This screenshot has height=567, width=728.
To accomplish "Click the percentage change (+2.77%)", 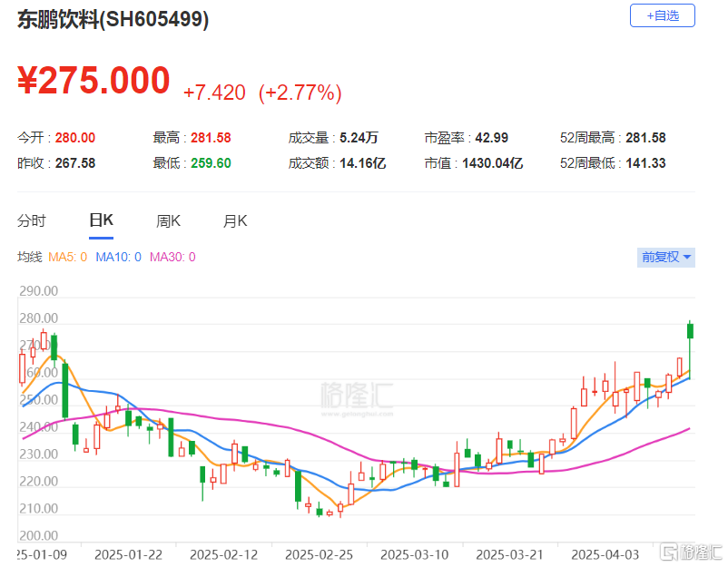I will (x=300, y=93).
